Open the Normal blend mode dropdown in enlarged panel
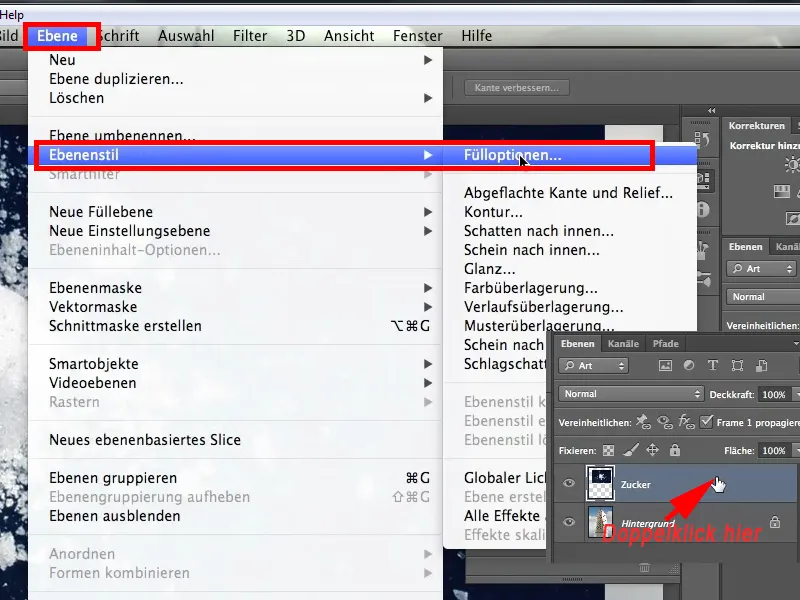This screenshot has height=600, width=800. point(631,394)
